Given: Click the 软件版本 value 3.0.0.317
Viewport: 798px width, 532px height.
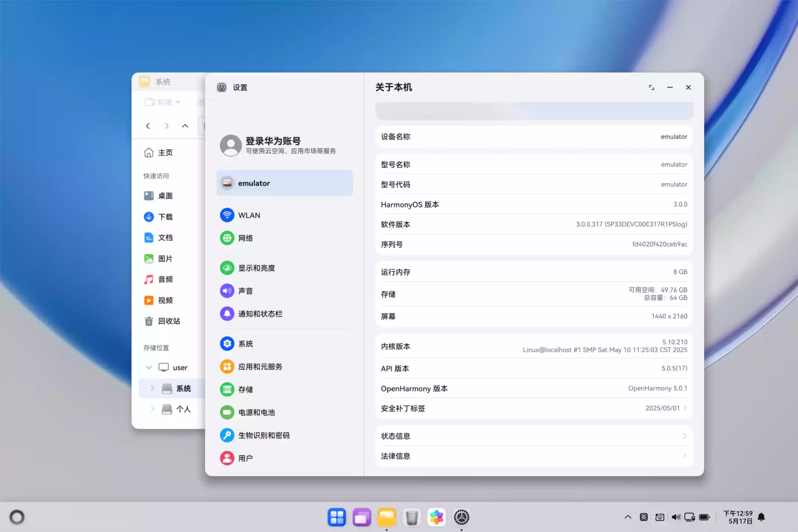Looking at the screenshot, I should (x=631, y=224).
